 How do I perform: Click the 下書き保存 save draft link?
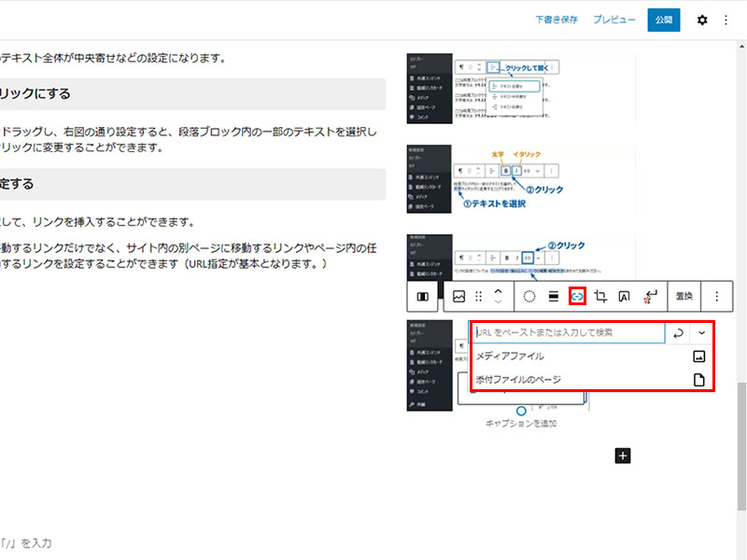556,20
